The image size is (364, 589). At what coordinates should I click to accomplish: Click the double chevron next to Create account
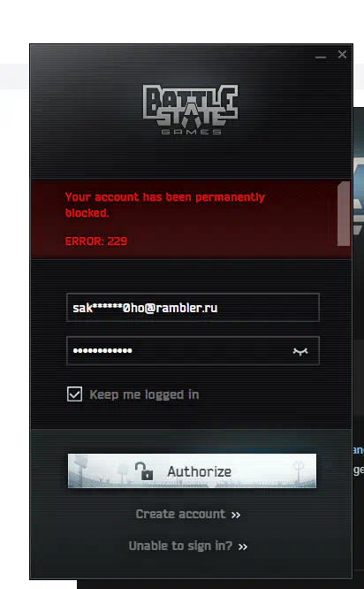(x=236, y=515)
